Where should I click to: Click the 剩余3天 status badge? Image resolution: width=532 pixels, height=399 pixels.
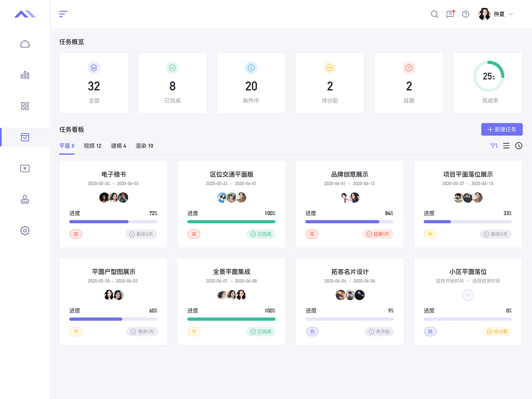pyautogui.click(x=141, y=234)
